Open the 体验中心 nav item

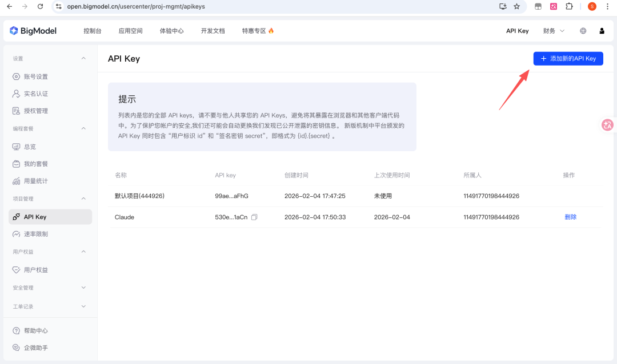click(x=171, y=31)
